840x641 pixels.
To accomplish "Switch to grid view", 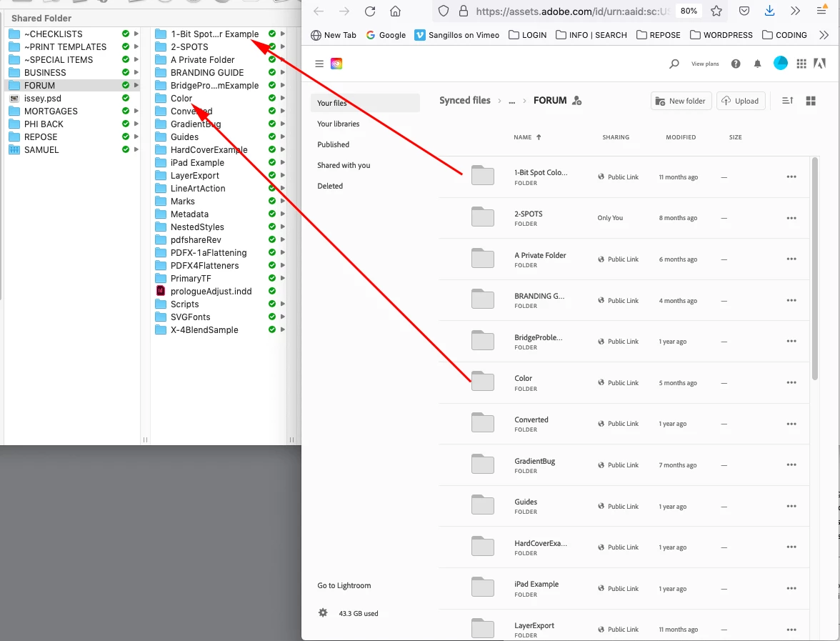I will click(x=811, y=101).
